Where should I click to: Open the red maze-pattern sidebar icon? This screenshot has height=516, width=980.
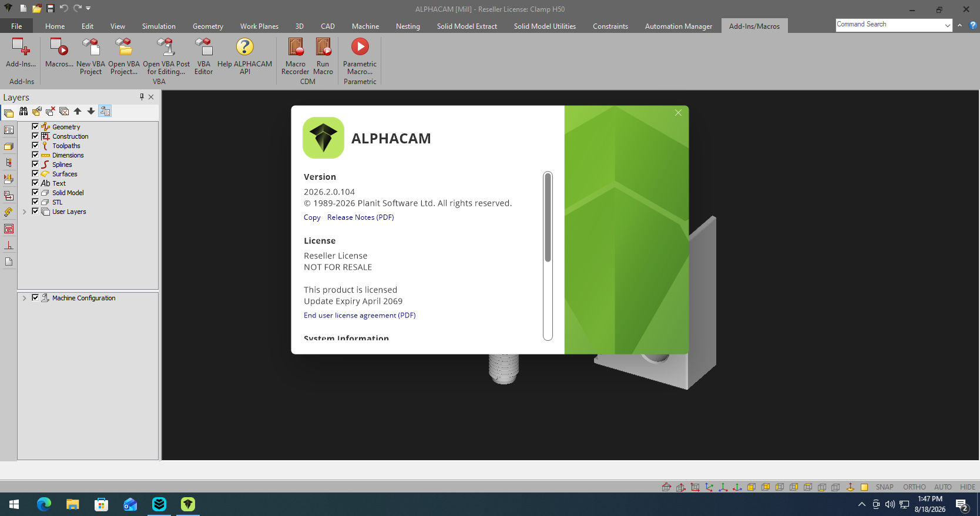[9, 229]
